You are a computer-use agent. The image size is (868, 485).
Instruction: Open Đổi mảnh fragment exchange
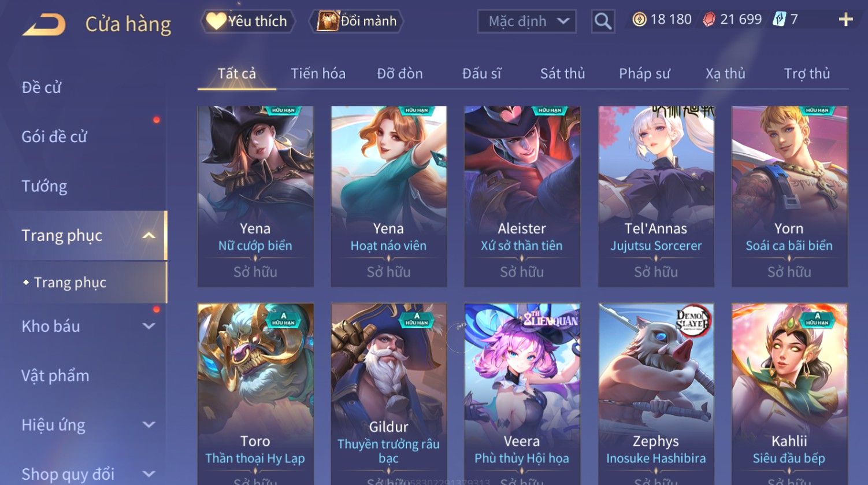click(357, 21)
